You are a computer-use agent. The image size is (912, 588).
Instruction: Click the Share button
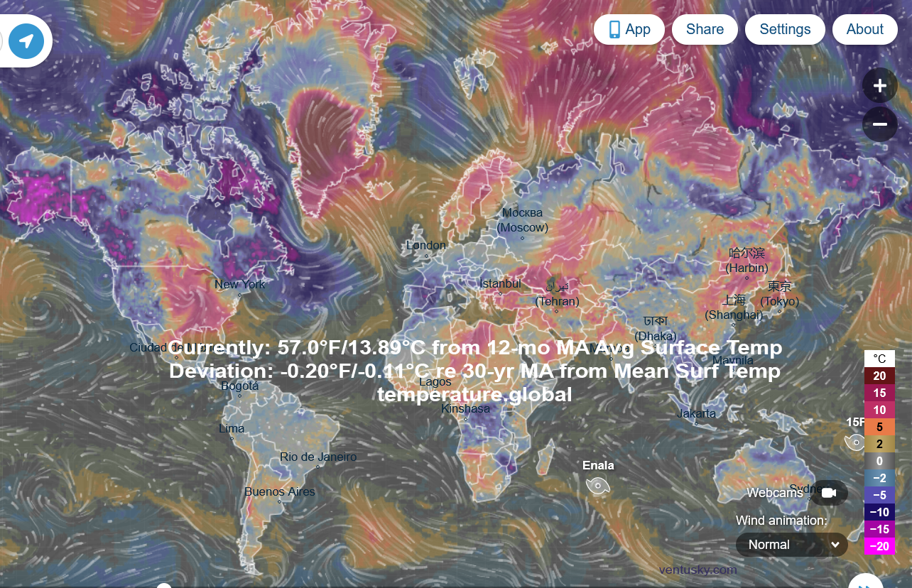click(x=705, y=29)
